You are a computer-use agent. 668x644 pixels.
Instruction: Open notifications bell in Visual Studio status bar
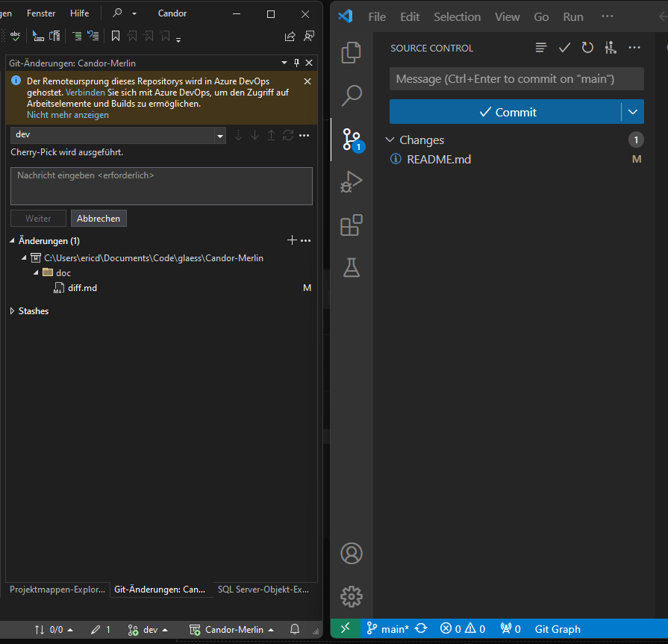point(295,629)
